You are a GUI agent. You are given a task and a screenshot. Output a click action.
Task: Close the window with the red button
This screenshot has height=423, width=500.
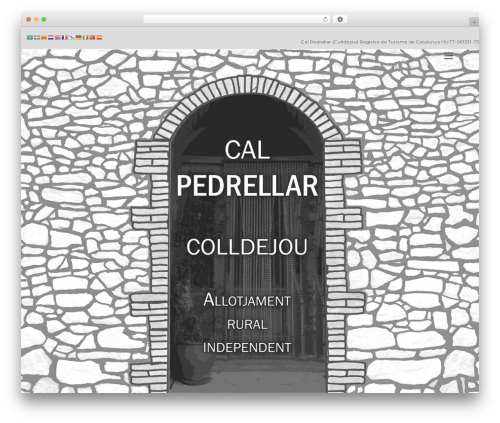tap(29, 19)
